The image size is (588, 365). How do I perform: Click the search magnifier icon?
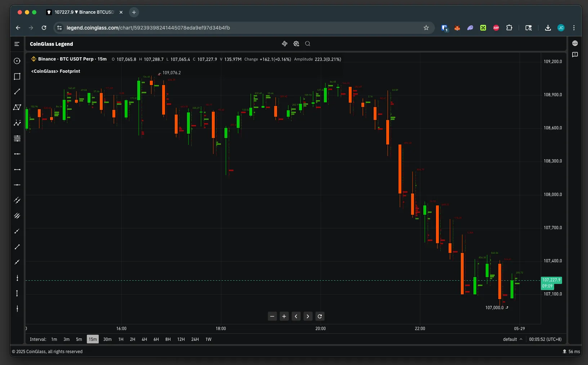(308, 44)
